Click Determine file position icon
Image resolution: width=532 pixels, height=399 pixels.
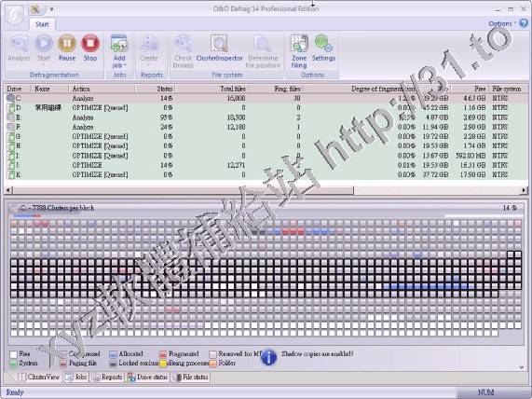(262, 44)
